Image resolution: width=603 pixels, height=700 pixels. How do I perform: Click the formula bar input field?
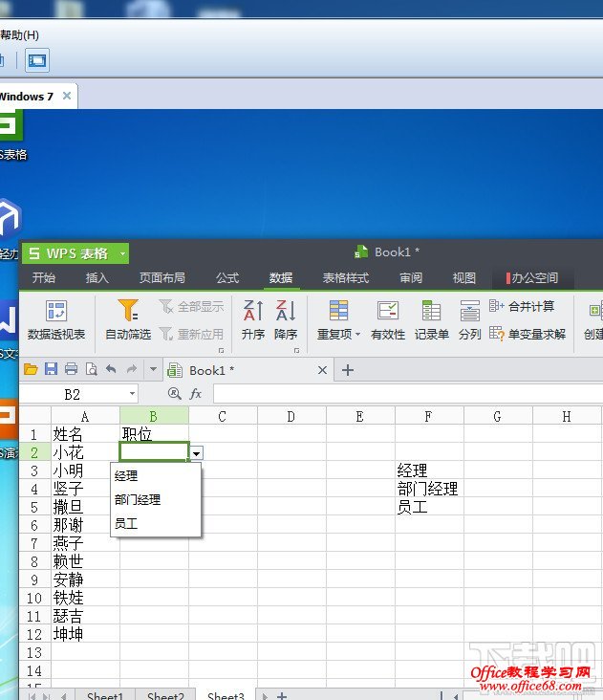(x=401, y=394)
